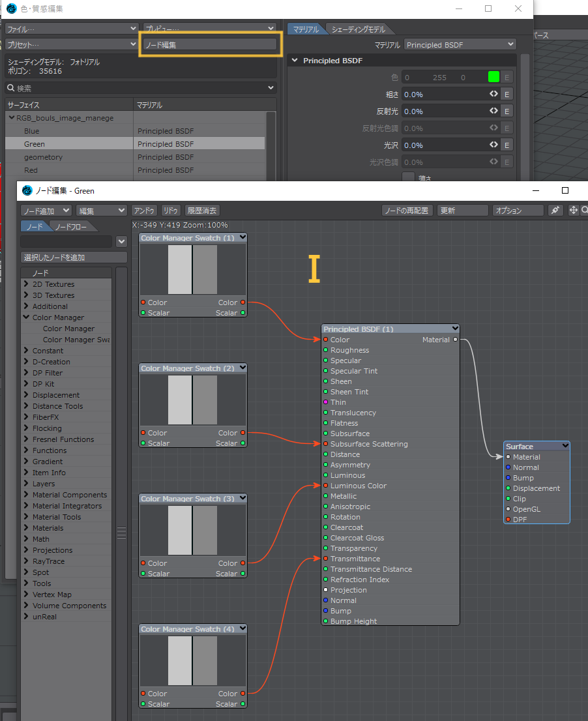Open the 編集 dropdown in node editor
Viewport: 588px width, 721px height.
(101, 210)
